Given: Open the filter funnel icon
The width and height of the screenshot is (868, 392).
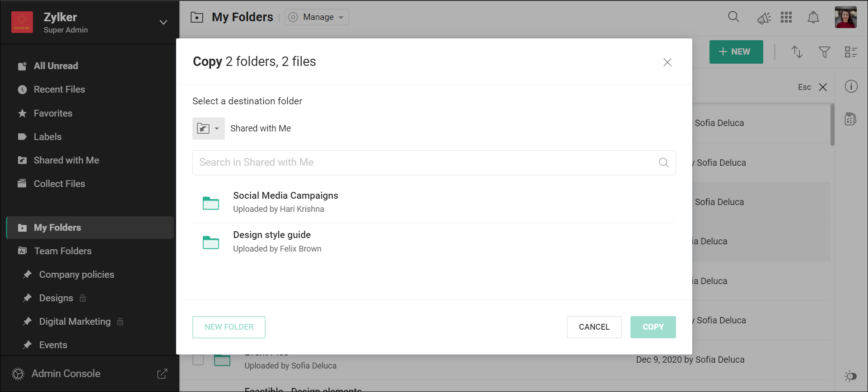Looking at the screenshot, I should pyautogui.click(x=824, y=52).
